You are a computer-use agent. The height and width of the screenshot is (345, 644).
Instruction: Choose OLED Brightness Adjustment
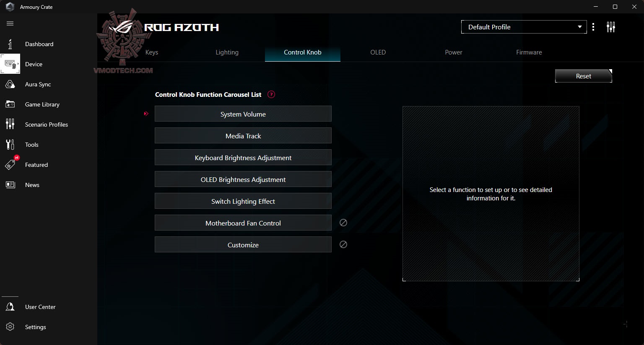[x=243, y=179]
